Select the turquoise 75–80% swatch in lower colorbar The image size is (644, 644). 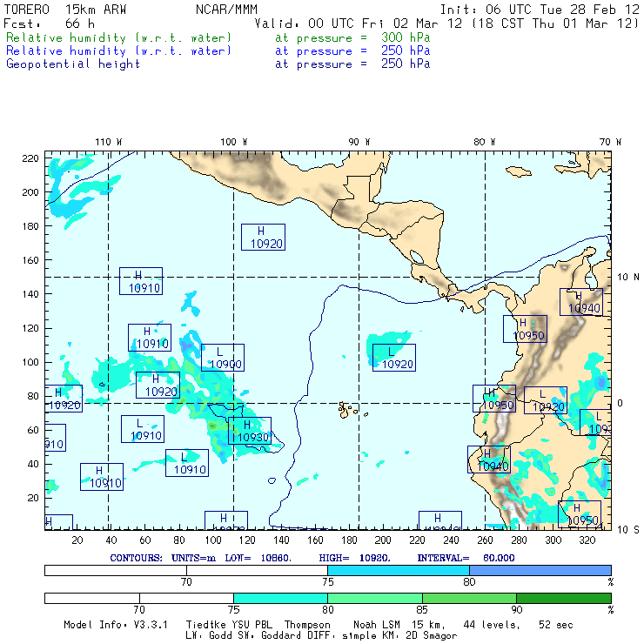point(280,598)
